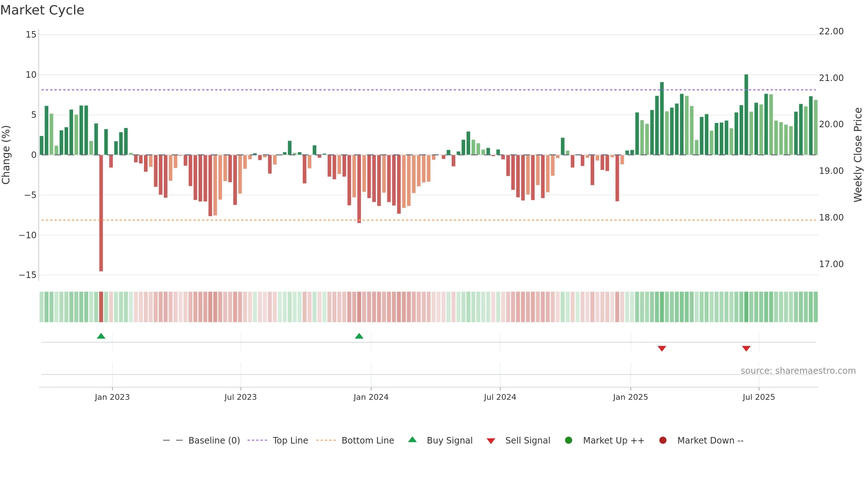Toggle the Bottom Line legend entry

coord(355,440)
